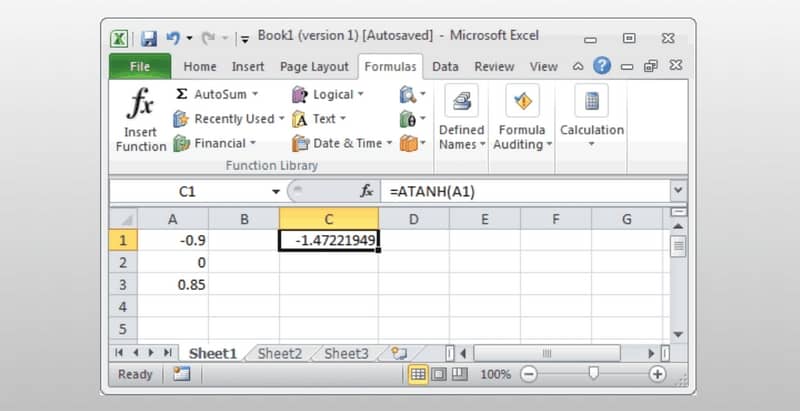Image resolution: width=800 pixels, height=411 pixels.
Task: Expand the Name Box dropdown arrow
Action: [276, 192]
